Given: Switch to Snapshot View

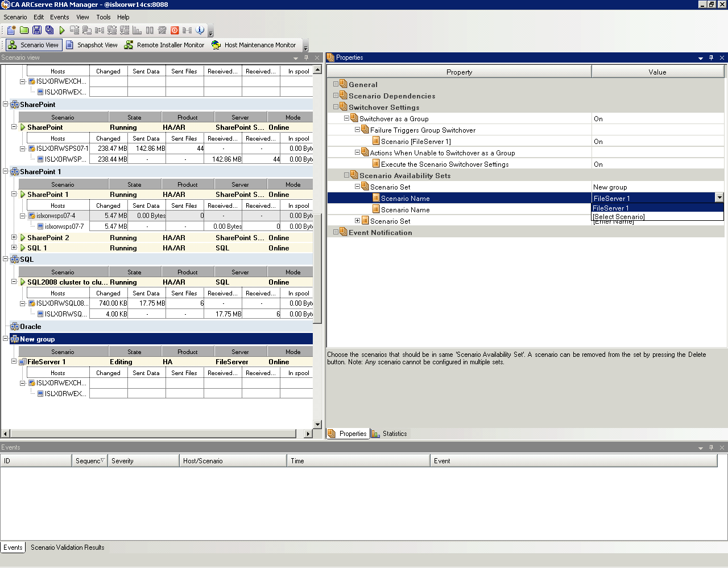Looking at the screenshot, I should click(x=92, y=45).
